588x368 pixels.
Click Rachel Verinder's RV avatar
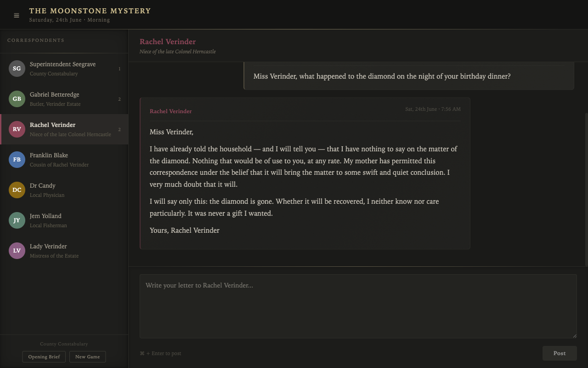pos(17,129)
